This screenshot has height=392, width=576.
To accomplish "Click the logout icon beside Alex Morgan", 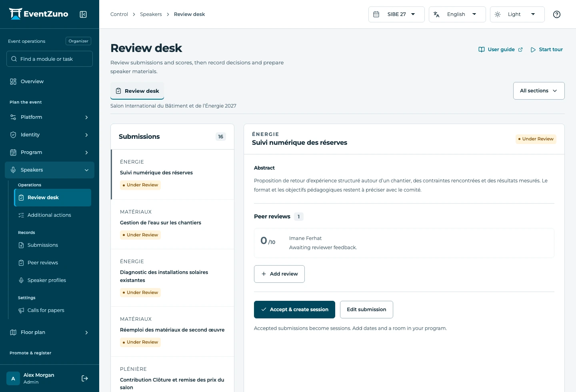I will tap(85, 378).
